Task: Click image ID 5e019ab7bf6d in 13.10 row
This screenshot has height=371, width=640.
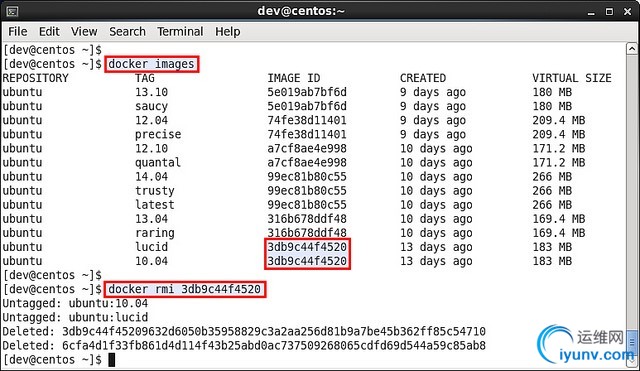Action: click(x=307, y=92)
